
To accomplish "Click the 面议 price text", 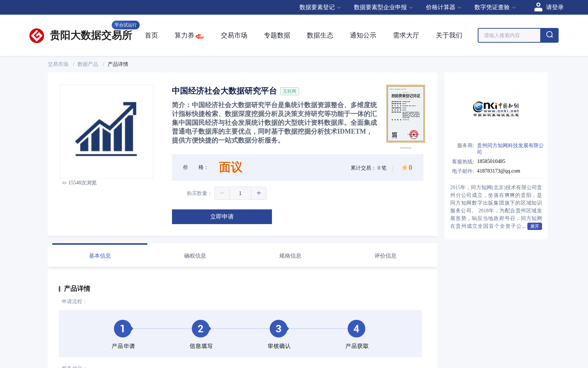I will pos(231,167).
